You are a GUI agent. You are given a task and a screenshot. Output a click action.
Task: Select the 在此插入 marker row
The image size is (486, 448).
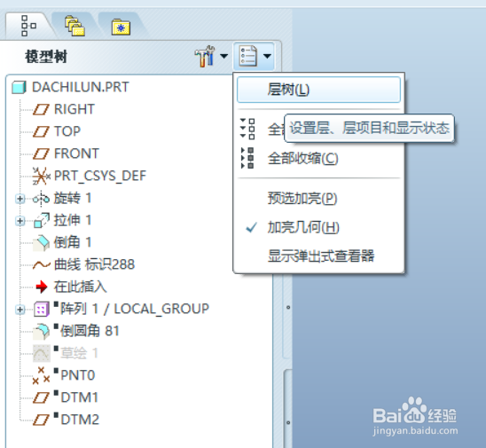pyautogui.click(x=81, y=287)
